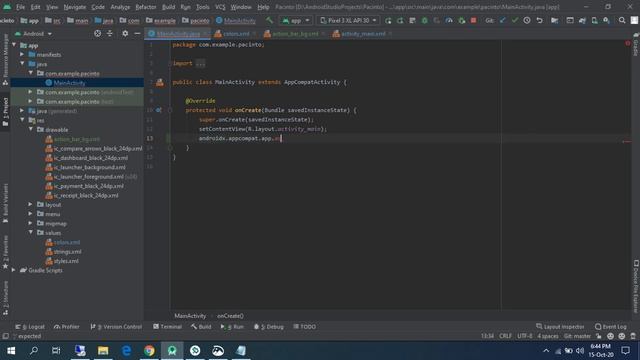Collapse the values folder

click(x=31, y=232)
